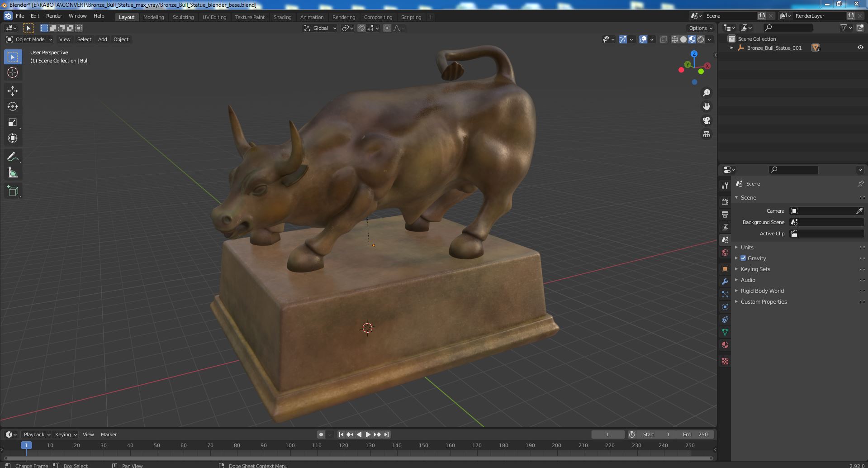Open the File menu
868x468 pixels.
pyautogui.click(x=20, y=16)
